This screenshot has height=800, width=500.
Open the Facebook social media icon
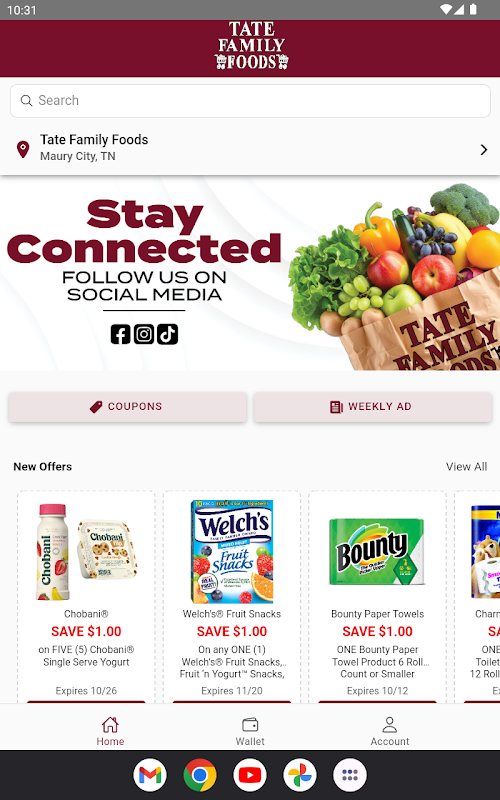[x=120, y=334]
